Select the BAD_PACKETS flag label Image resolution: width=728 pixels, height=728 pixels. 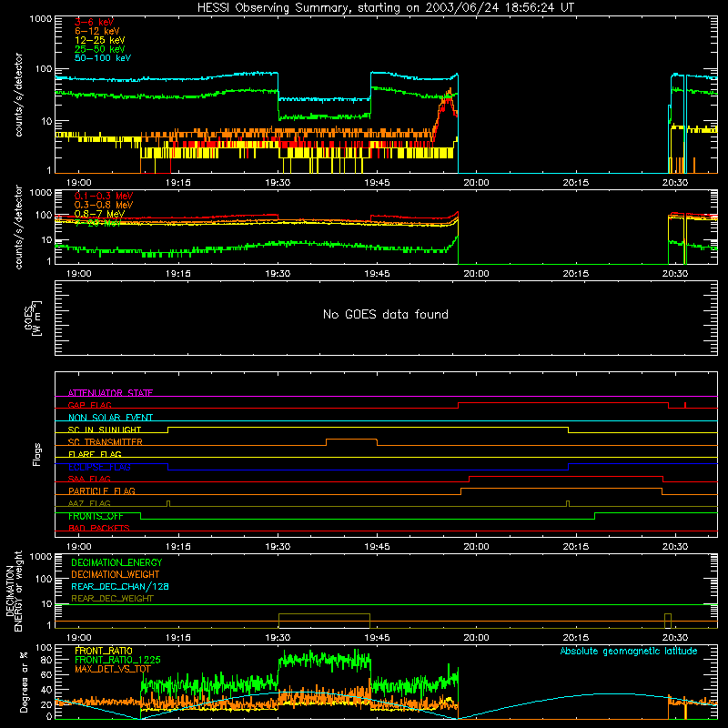pyautogui.click(x=99, y=528)
